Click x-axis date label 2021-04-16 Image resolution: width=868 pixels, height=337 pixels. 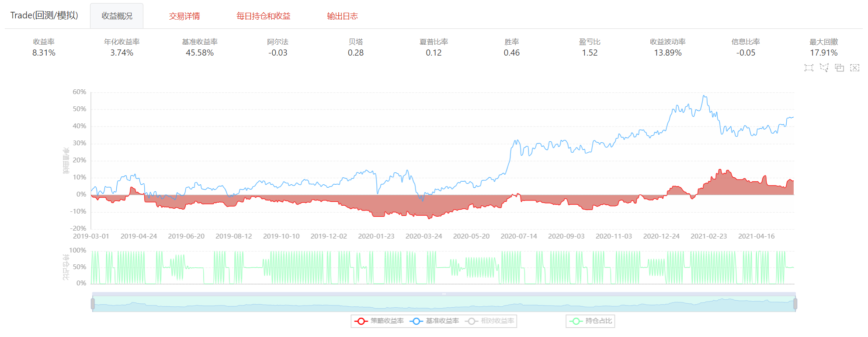(756, 236)
